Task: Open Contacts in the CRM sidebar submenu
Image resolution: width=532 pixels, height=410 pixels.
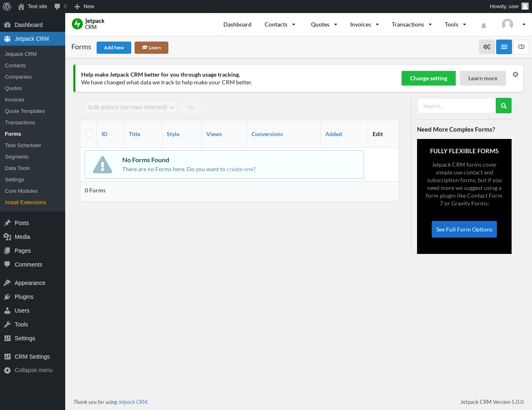Action: (15, 66)
